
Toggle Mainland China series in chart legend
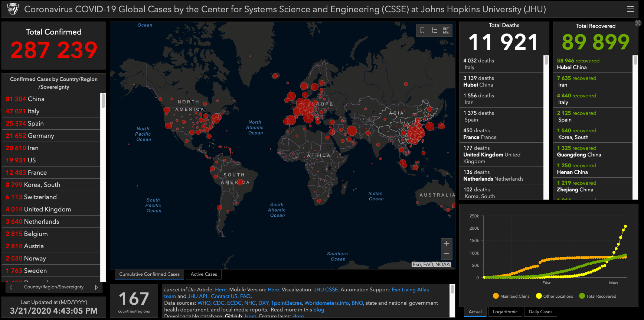tap(511, 296)
